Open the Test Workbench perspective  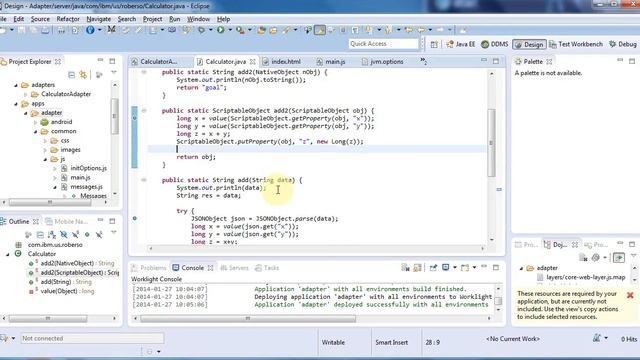(x=576, y=44)
